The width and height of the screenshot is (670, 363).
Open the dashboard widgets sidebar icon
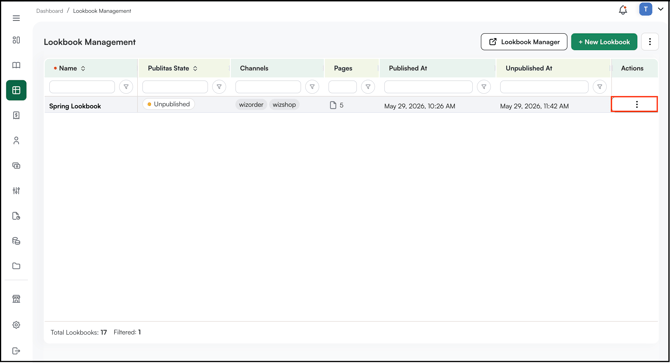pyautogui.click(x=16, y=40)
